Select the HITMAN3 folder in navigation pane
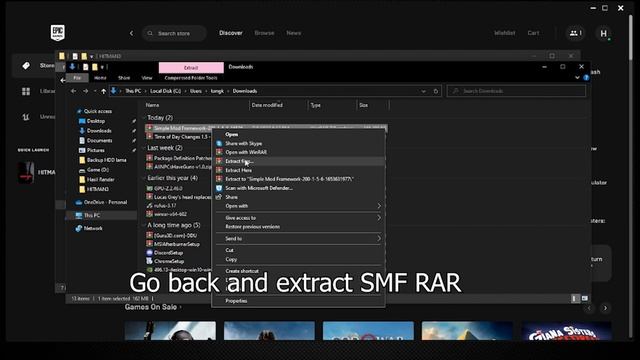This screenshot has height=360, width=640. coord(98,189)
